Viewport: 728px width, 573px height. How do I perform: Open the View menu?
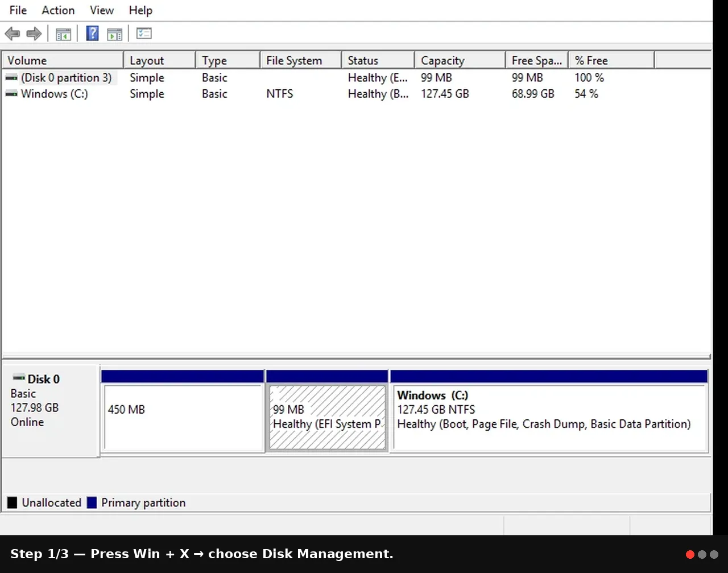[x=102, y=10]
